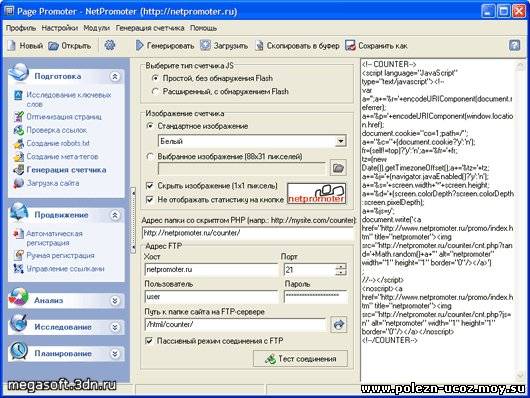Click the automatic registration icon
This screenshot has height=398, width=530.
point(18,234)
